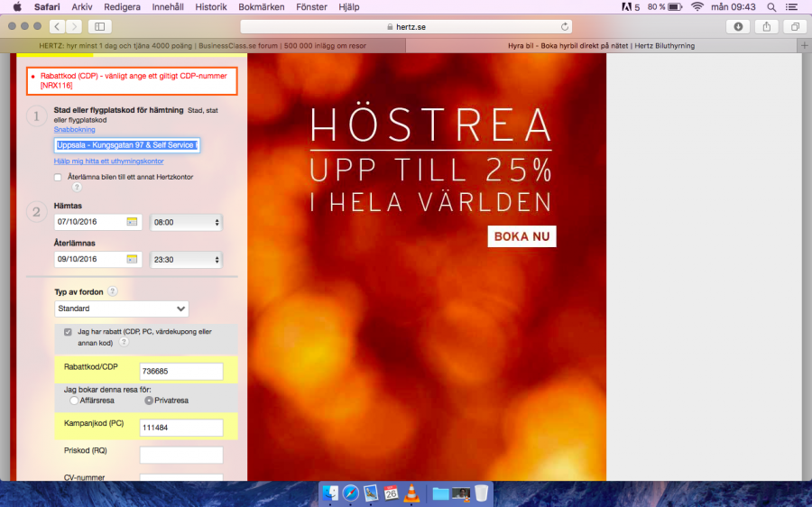The width and height of the screenshot is (812, 507).
Task: Open Trash from the Dock
Action: [x=481, y=493]
